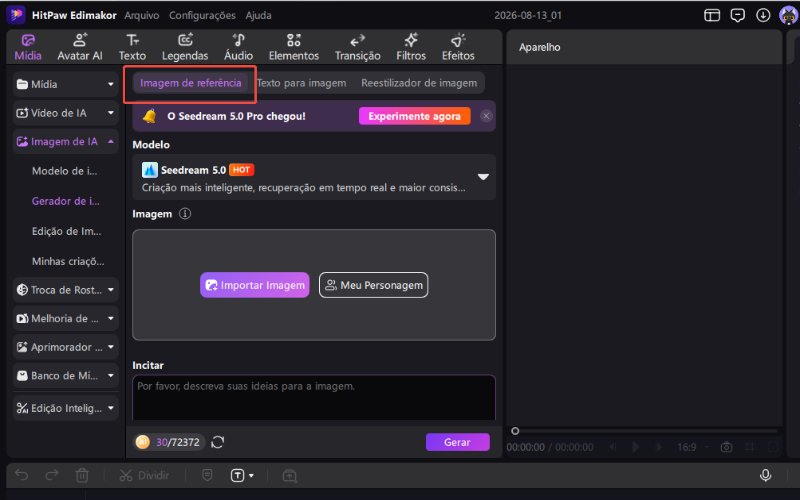Click the add track icon in timeline toolbar

[289, 476]
